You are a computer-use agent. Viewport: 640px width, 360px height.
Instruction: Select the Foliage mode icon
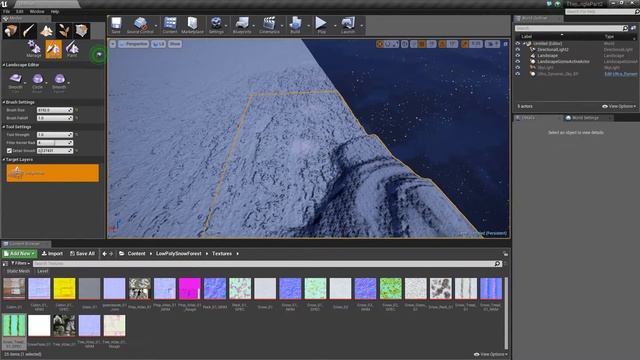(x=64, y=31)
